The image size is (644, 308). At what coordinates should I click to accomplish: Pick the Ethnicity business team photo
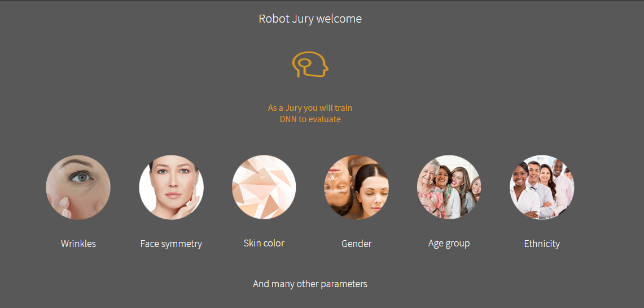pos(542,187)
